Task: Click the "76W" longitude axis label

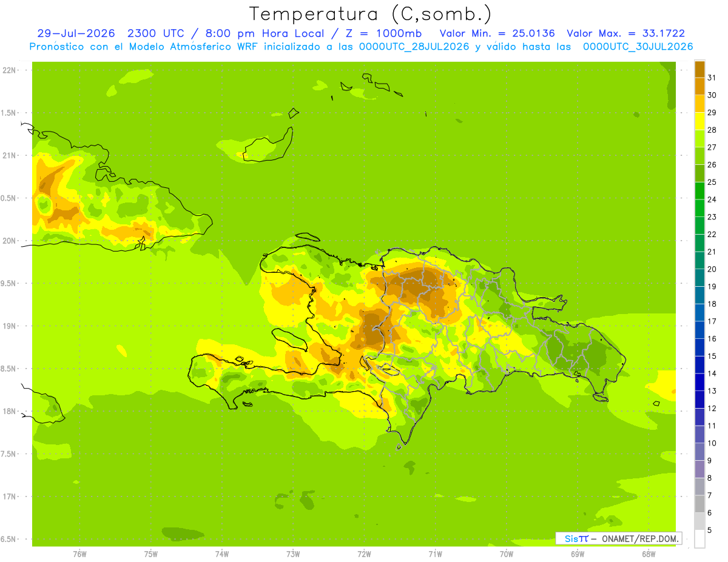Action: pos(79,554)
